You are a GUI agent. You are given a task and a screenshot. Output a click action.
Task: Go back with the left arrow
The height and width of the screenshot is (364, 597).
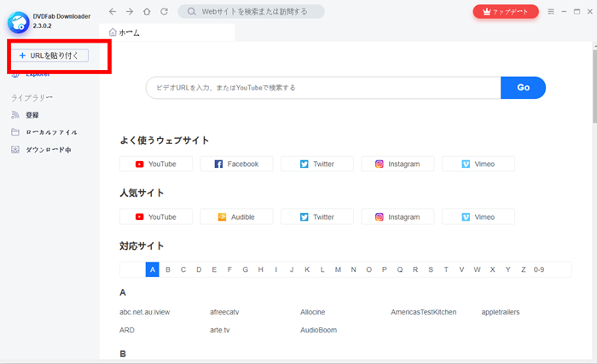113,11
